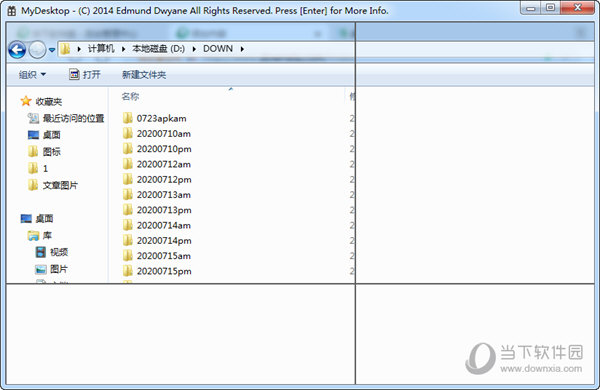Viewport: 600px width, 390px height.
Task: Select 库 in the navigation tree
Action: 47,235
